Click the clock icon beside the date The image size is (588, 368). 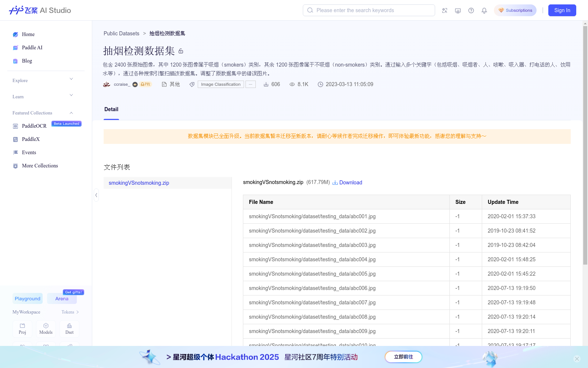[x=320, y=84]
